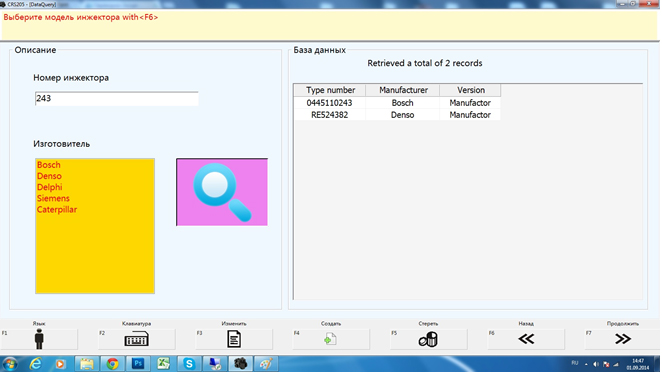Go back with the F6 double-arrow
The image size is (662, 373).
point(526,339)
